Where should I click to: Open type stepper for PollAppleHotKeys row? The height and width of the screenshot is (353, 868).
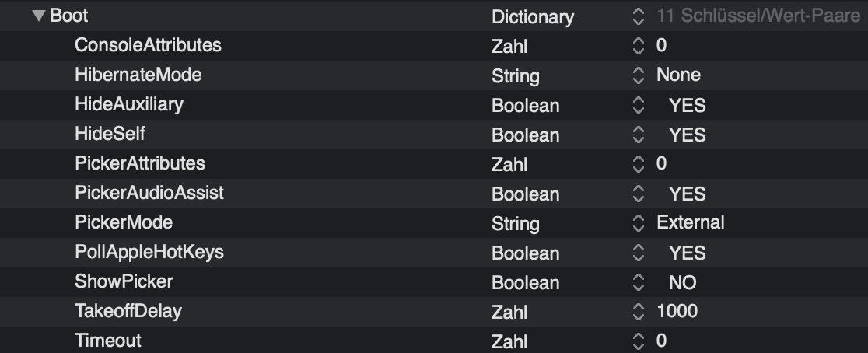639,253
